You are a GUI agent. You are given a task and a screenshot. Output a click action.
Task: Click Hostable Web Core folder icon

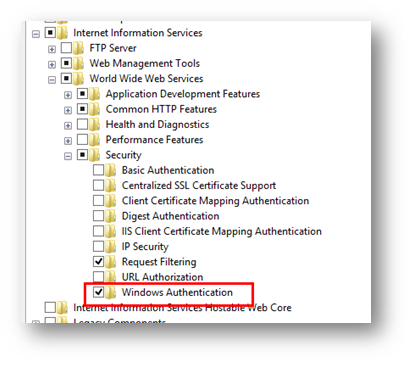tap(62, 307)
